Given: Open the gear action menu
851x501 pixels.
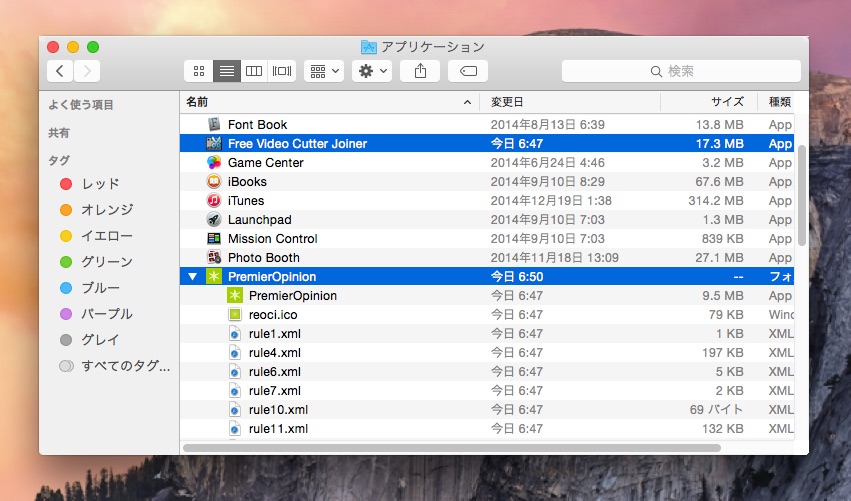Looking at the screenshot, I should point(372,71).
